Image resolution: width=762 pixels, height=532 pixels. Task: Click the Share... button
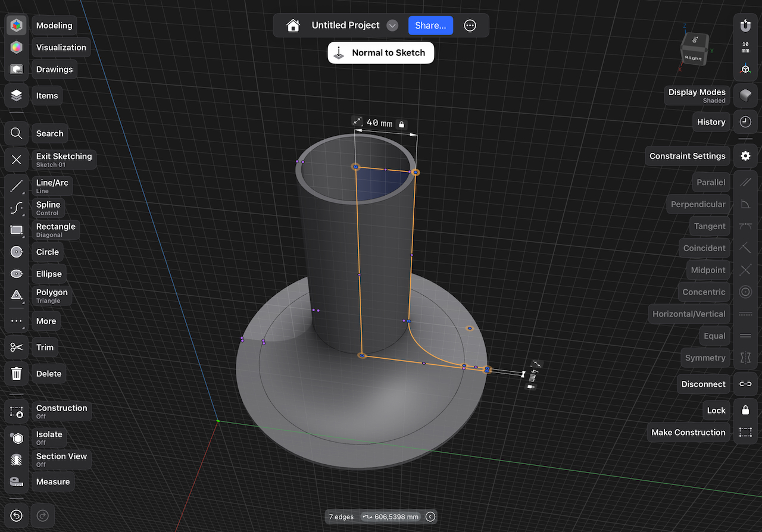pyautogui.click(x=430, y=26)
